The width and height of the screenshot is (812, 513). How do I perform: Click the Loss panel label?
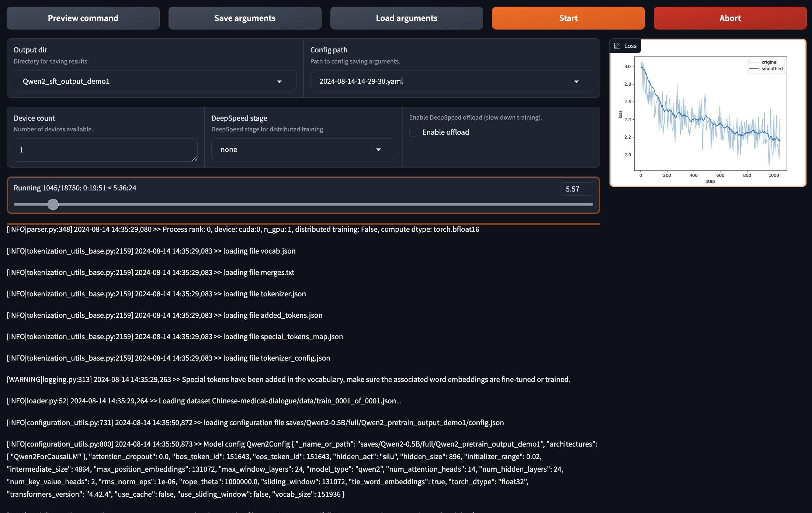630,46
